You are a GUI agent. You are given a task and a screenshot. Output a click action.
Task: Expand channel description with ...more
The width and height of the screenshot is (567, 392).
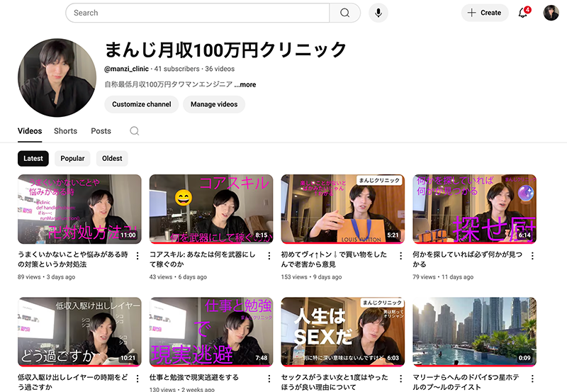[x=245, y=84]
